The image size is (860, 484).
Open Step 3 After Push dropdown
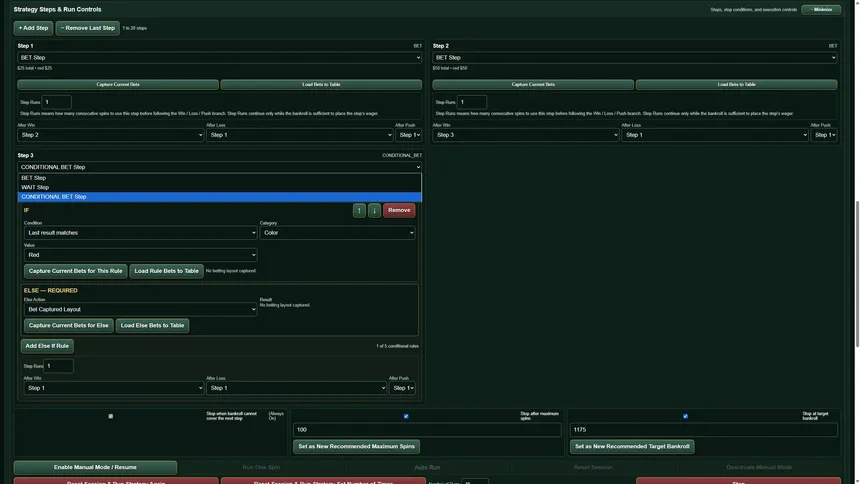402,388
